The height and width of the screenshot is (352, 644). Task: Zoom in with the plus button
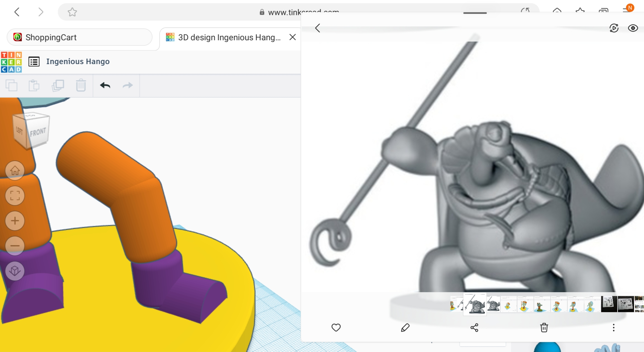(x=15, y=221)
